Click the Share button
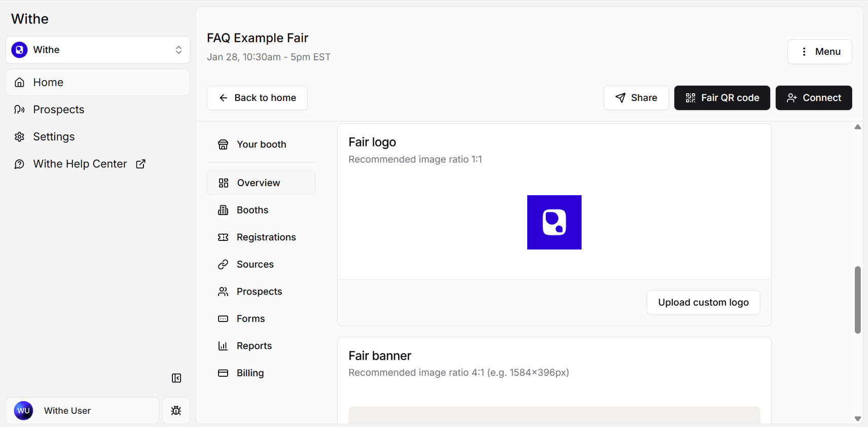This screenshot has height=427, width=868. [x=636, y=98]
